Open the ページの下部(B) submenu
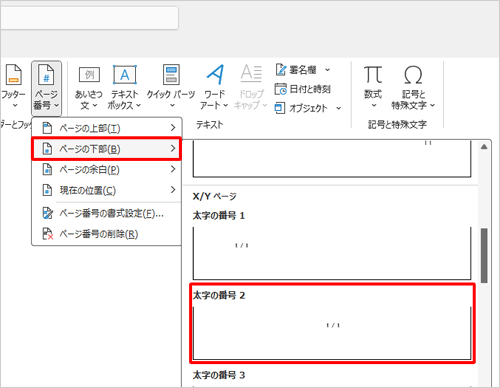500x388 pixels. tap(107, 149)
